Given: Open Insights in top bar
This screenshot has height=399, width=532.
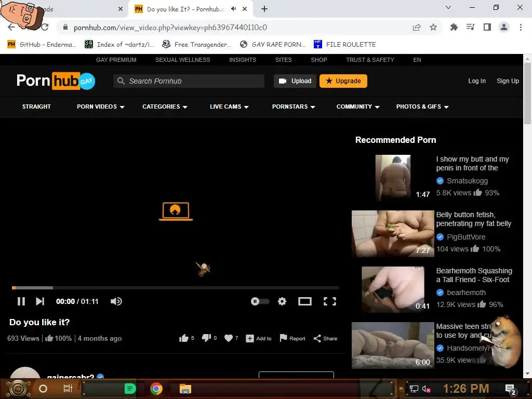Looking at the screenshot, I should coord(243,60).
